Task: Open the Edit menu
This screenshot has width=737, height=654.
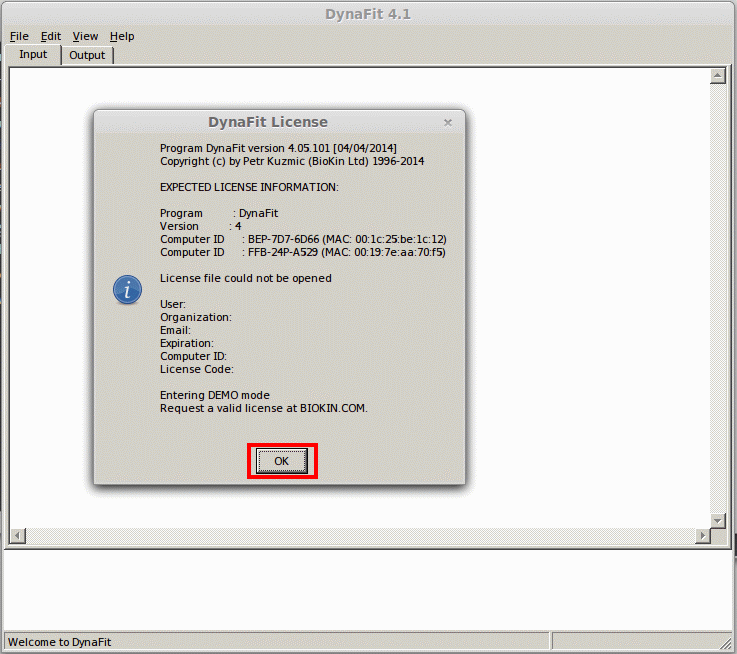Action: coord(51,36)
